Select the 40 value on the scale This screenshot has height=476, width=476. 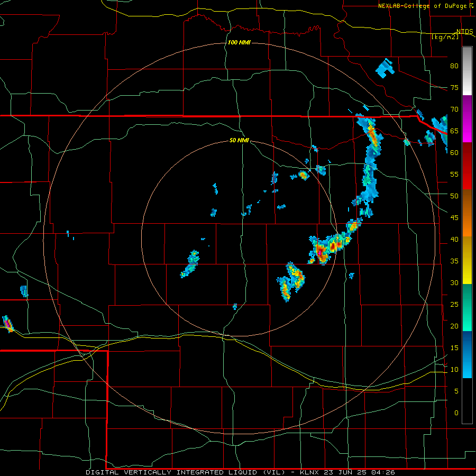(x=454, y=240)
